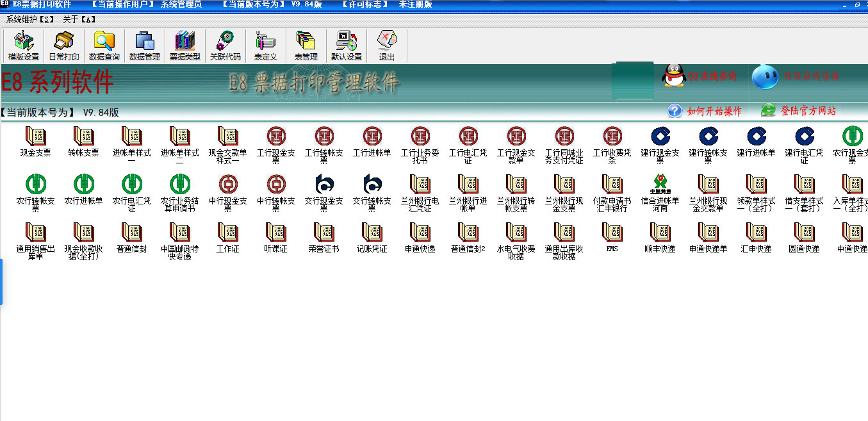
Task: Open the 如何开始操作 help link
Action: tap(705, 111)
